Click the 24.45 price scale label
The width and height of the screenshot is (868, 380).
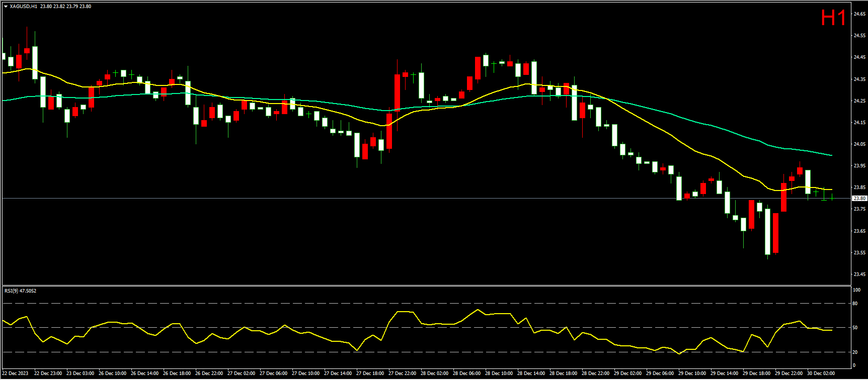click(x=859, y=57)
